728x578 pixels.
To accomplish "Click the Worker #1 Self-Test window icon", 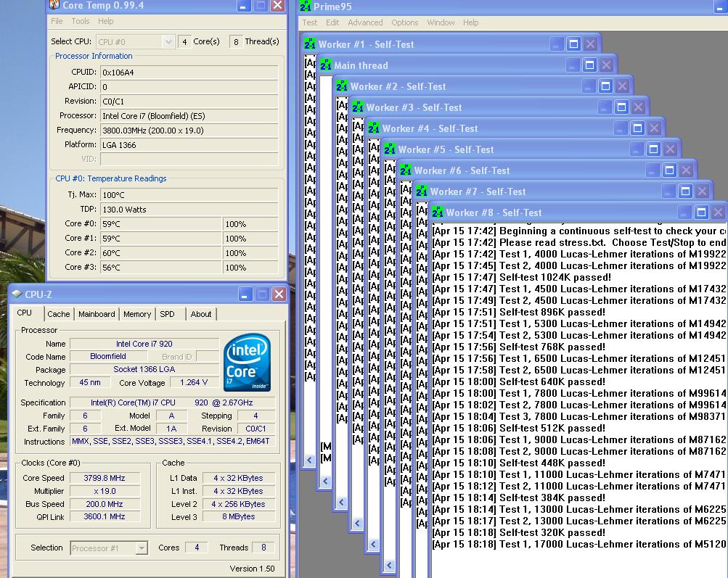I will [310, 44].
